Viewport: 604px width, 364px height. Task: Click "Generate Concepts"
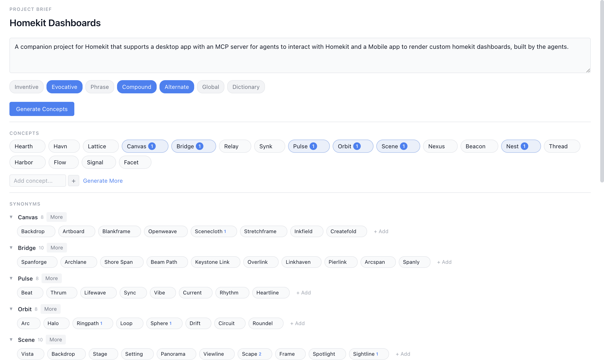42,109
